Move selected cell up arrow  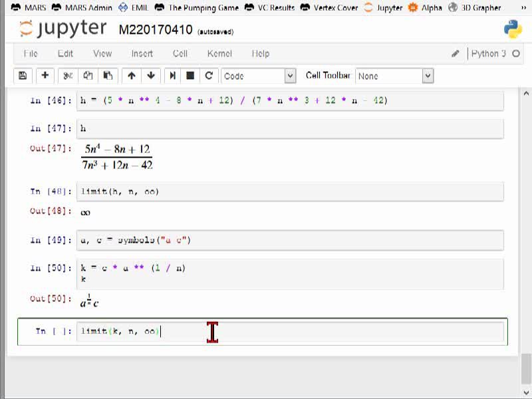point(132,76)
